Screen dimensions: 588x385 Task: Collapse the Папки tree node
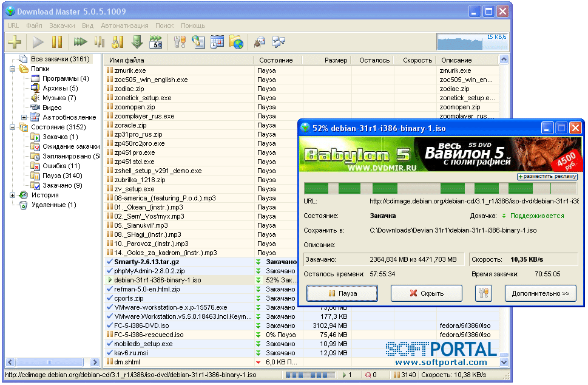click(x=13, y=69)
